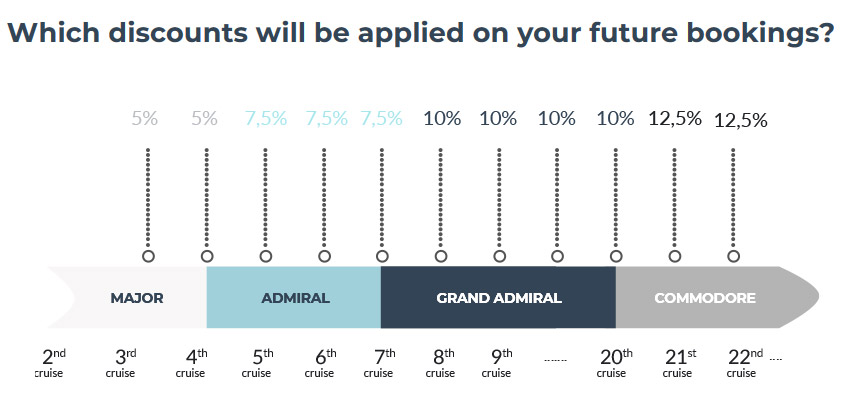
Task: Click the circle marker above 20th cruise
Action: point(616,256)
